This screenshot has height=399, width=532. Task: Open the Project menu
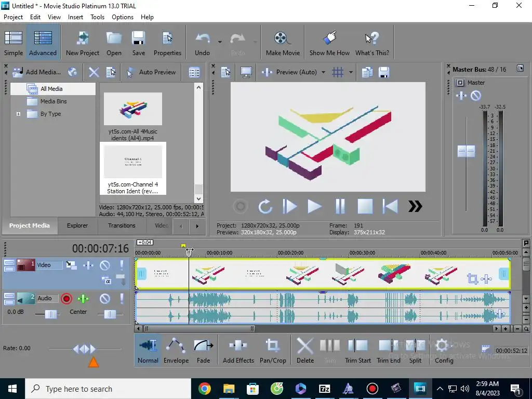click(x=13, y=17)
